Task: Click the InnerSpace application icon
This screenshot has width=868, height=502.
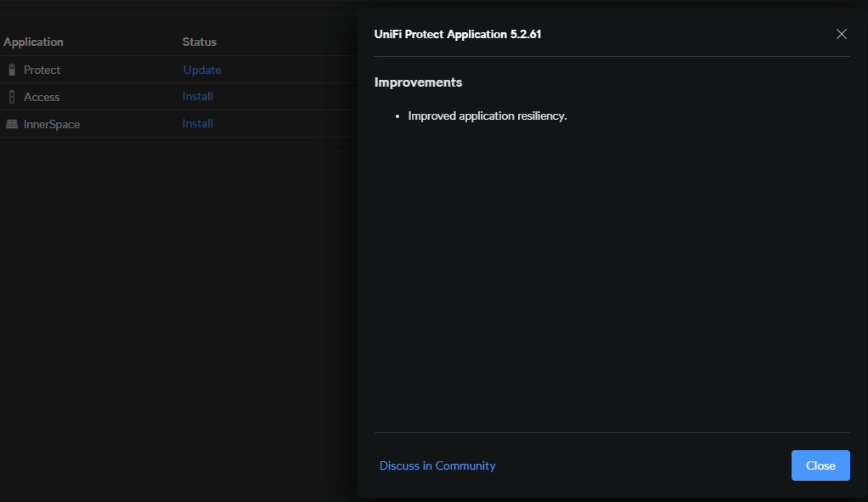Action: coord(12,124)
